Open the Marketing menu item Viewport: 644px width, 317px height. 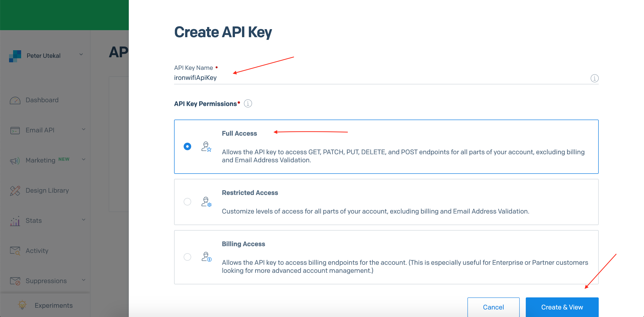coord(41,160)
